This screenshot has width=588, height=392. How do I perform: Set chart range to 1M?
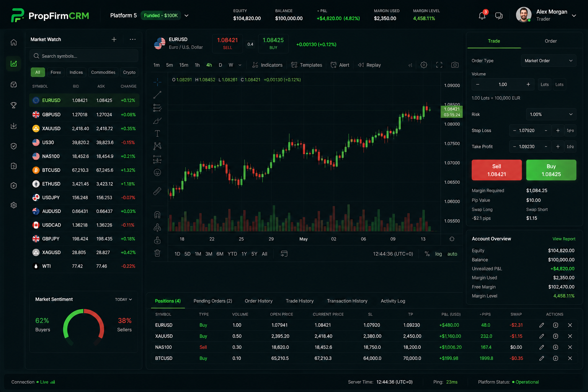pos(198,254)
